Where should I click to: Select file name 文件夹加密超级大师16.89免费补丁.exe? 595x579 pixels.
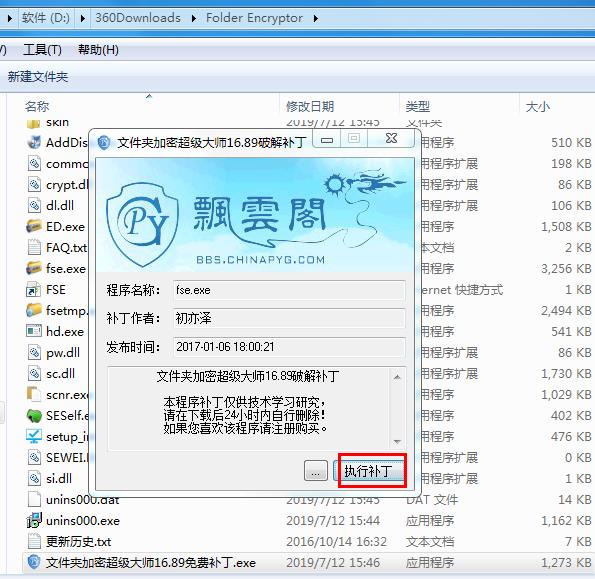[151, 562]
